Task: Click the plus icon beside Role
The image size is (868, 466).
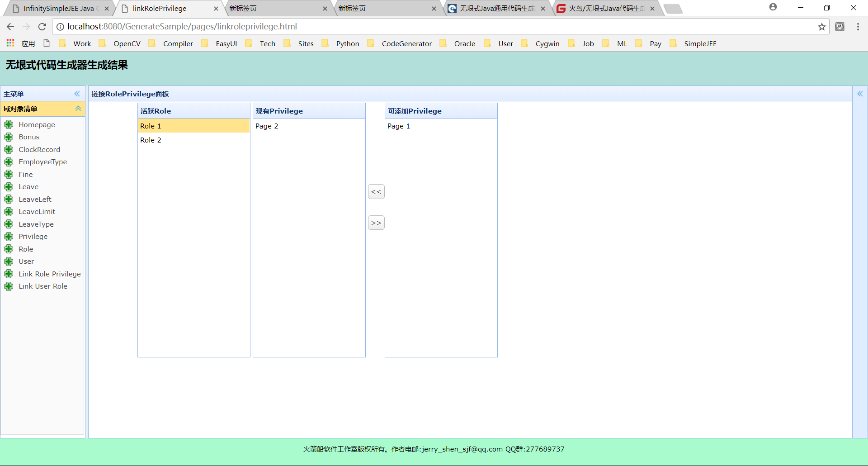Action: coord(9,249)
